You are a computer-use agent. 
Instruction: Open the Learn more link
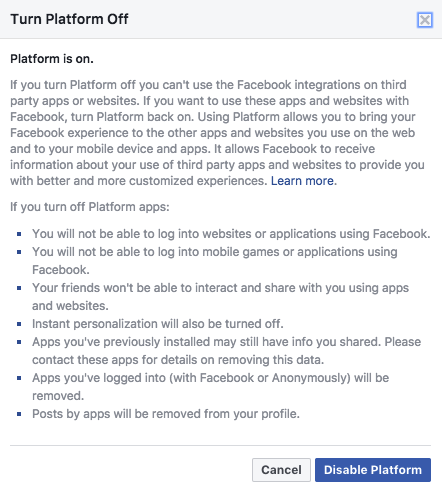(302, 181)
